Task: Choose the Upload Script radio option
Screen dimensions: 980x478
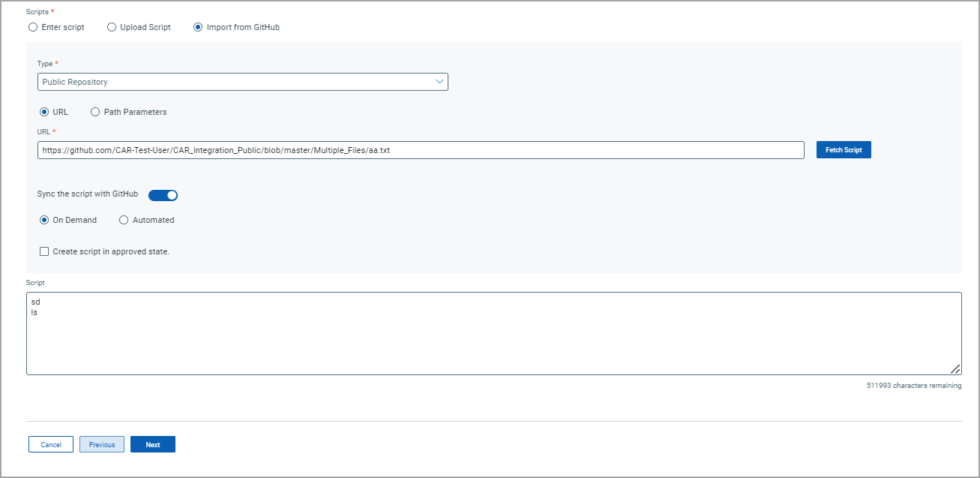Action: [x=112, y=27]
